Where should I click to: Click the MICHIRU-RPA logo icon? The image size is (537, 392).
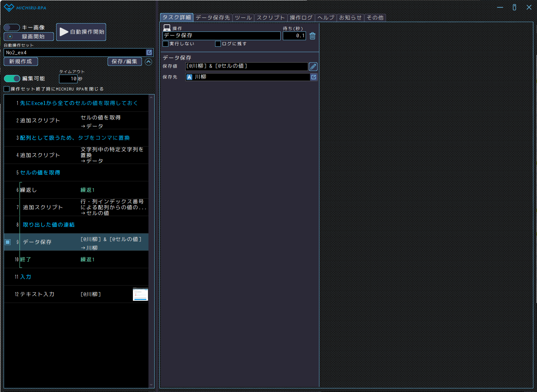coord(9,8)
